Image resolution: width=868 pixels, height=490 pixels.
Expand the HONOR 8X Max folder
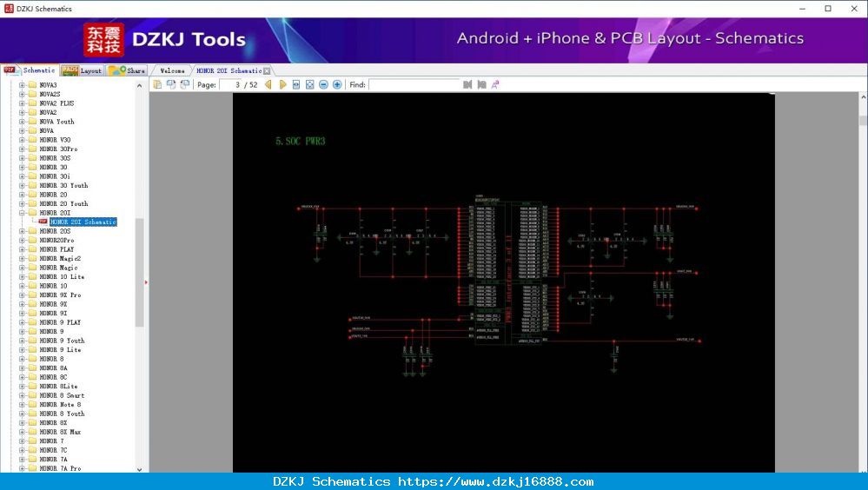(x=22, y=432)
